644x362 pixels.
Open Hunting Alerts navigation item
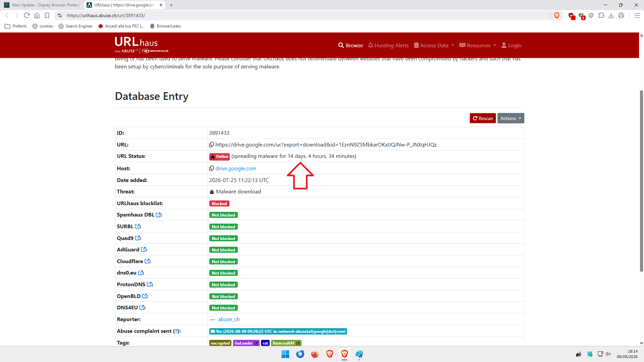[x=388, y=45]
